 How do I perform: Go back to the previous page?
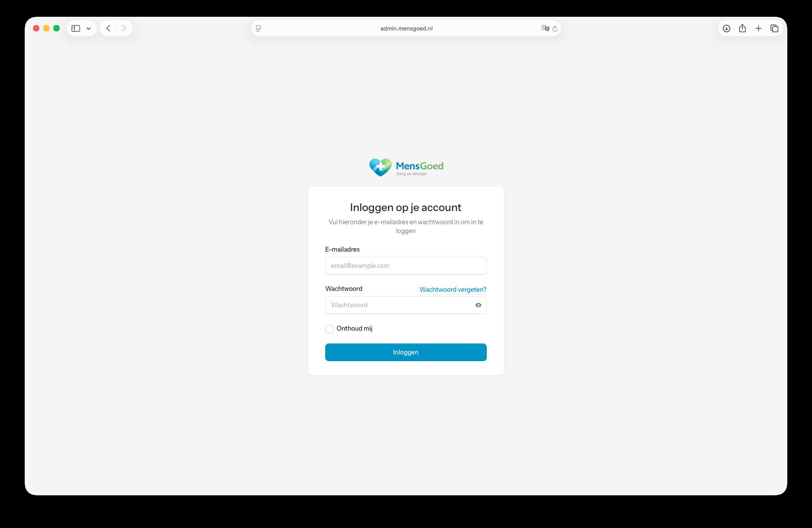[108, 28]
